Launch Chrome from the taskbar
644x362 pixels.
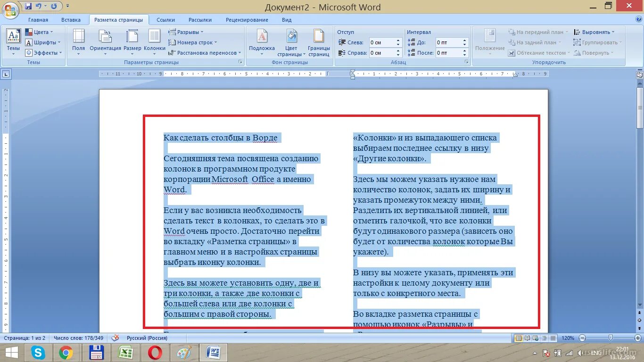(x=66, y=353)
